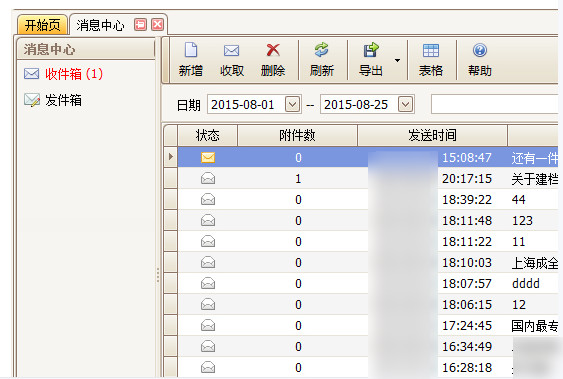Click the 导出 (Export) icon
563x379 pixels.
tap(371, 50)
